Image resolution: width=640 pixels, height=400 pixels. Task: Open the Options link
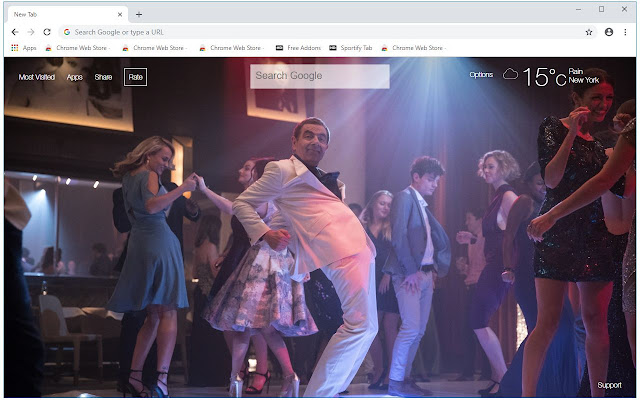coord(481,75)
